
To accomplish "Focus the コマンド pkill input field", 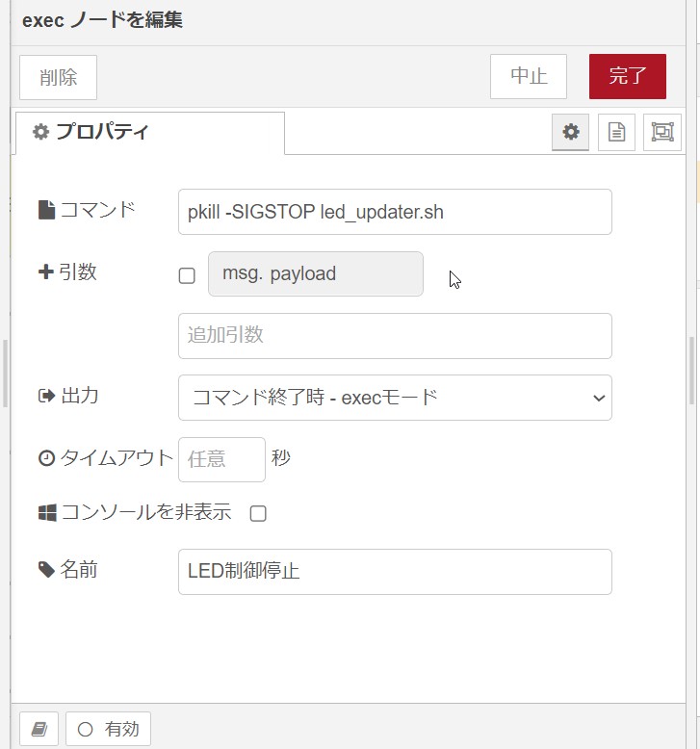I will [395, 212].
